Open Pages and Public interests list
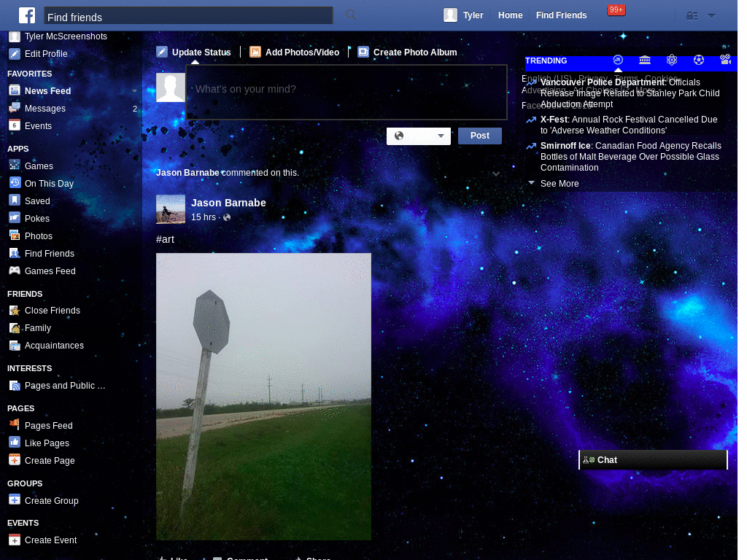This screenshot has height=560, width=747. click(x=65, y=386)
